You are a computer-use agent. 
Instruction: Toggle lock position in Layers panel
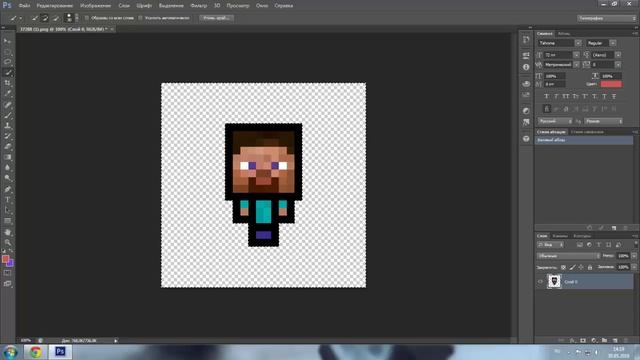point(581,267)
